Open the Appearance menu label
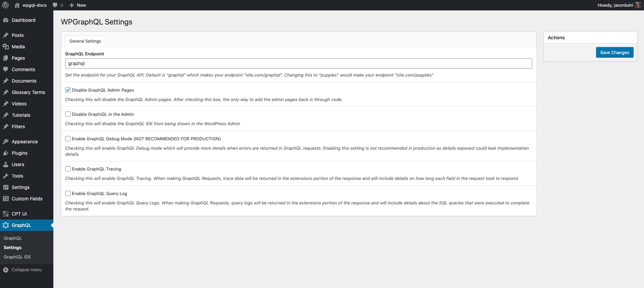 click(x=25, y=142)
